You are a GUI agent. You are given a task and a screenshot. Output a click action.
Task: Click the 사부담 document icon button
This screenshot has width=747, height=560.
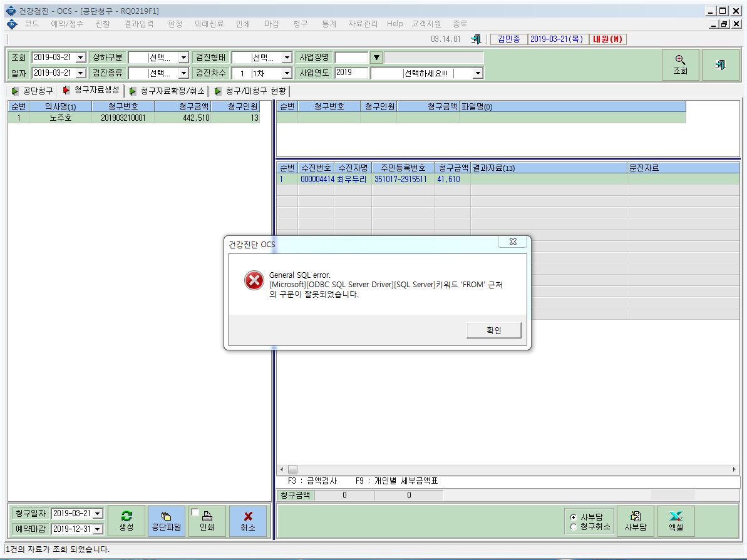(x=636, y=521)
